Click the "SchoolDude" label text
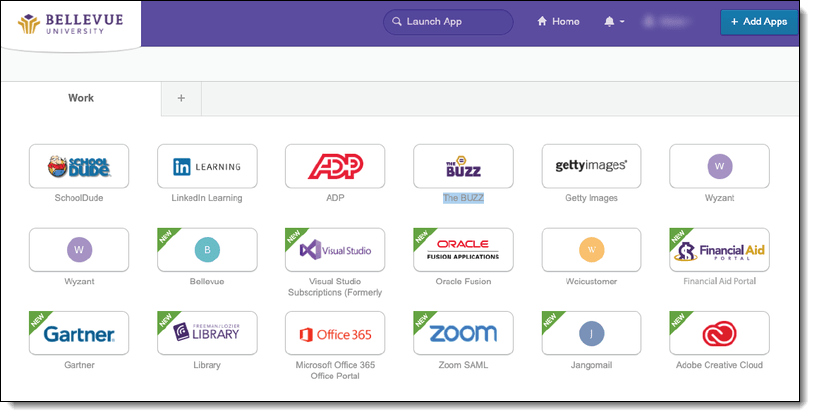Image resolution: width=815 pixels, height=417 pixels. point(79,198)
